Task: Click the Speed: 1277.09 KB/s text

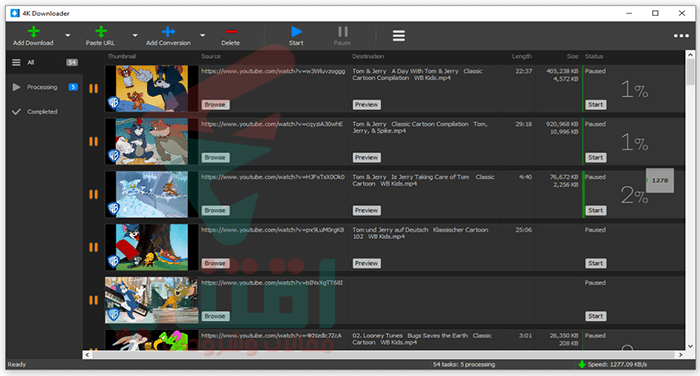Action: 617,364
